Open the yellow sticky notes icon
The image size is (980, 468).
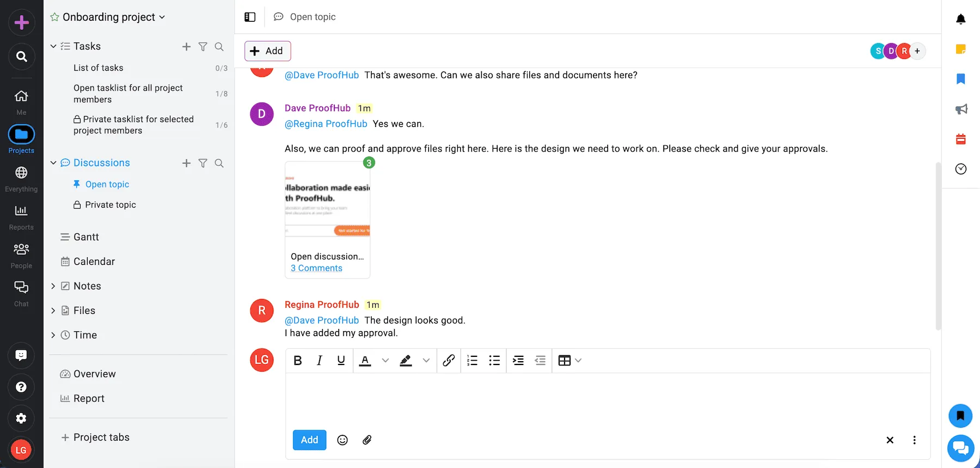point(961,49)
